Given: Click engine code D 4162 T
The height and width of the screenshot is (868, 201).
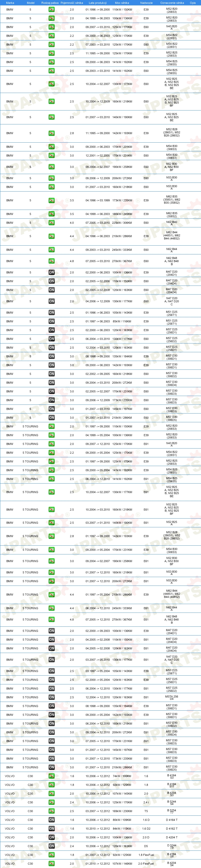Looking at the screenshot, I should coord(172,829).
